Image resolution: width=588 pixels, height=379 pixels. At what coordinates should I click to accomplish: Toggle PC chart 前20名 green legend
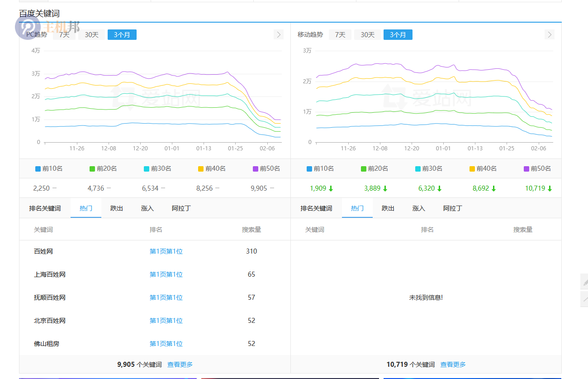[103, 168]
